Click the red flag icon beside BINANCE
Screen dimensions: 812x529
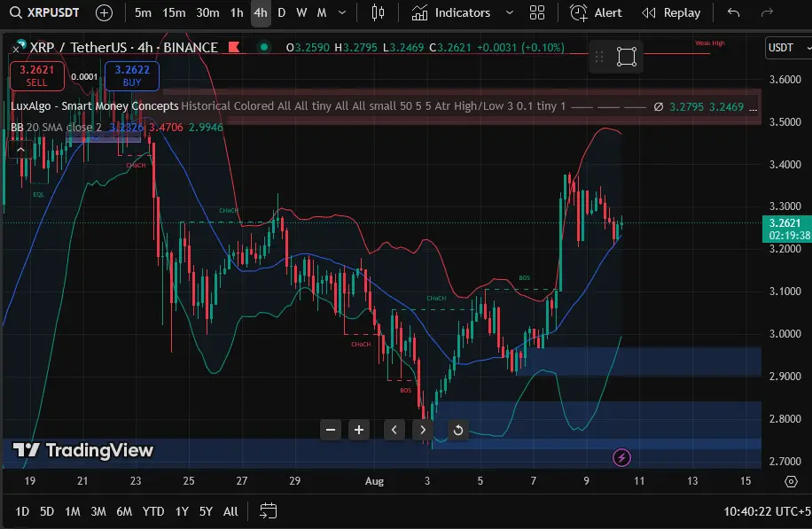tap(234, 48)
